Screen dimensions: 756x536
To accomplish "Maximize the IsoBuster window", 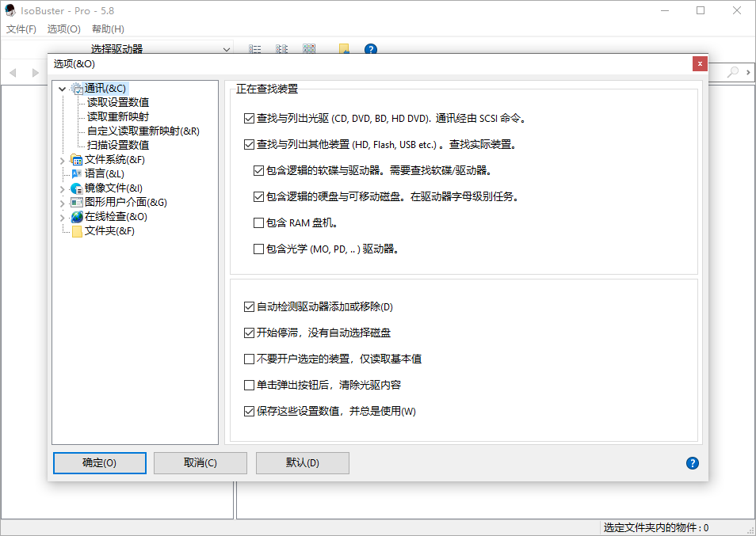I will 701,10.
